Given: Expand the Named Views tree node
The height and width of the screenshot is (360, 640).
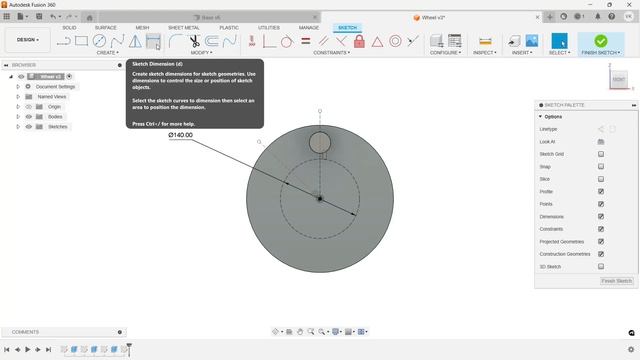Looking at the screenshot, I should point(18,97).
